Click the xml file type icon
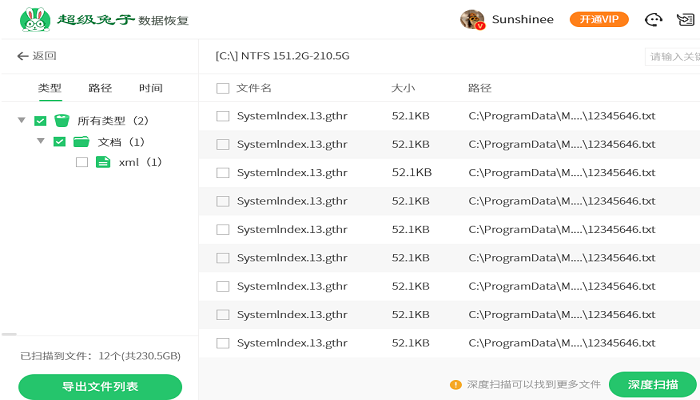Viewport: 700px width, 400px height. pyautogui.click(x=102, y=162)
